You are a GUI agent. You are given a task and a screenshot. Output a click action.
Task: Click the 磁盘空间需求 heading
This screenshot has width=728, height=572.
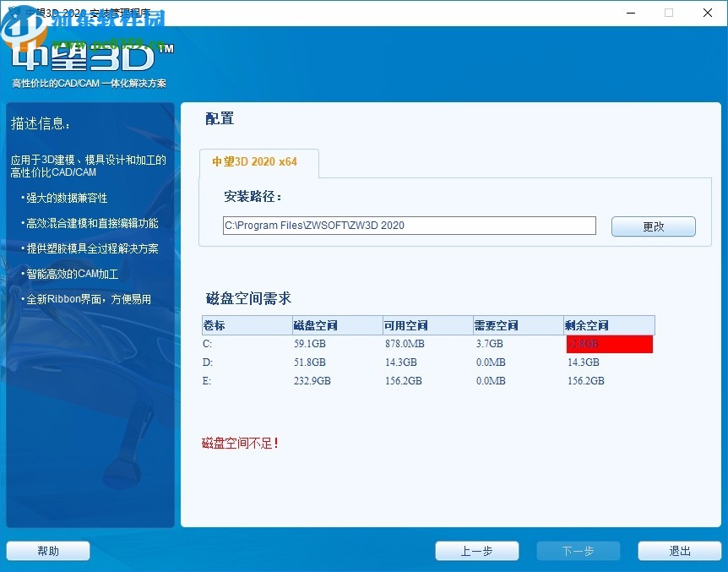tap(248, 298)
